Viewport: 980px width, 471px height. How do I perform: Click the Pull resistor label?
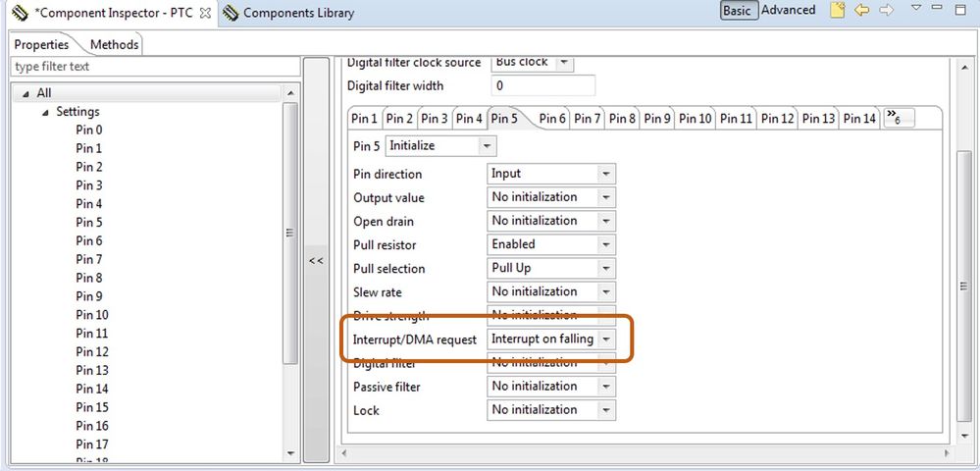click(385, 245)
